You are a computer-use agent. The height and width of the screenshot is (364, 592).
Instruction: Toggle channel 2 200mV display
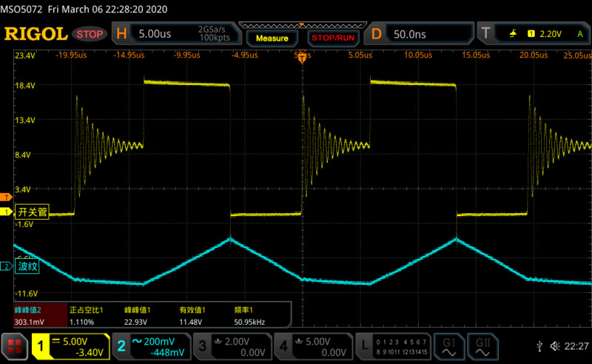click(x=152, y=345)
